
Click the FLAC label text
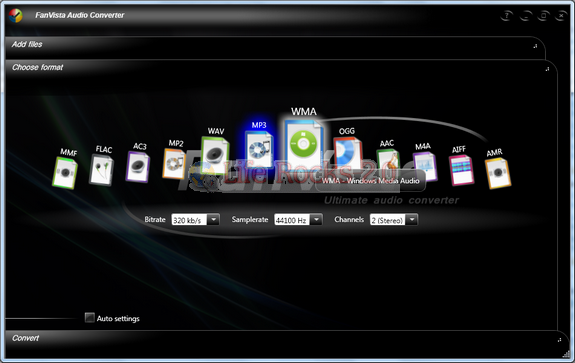click(x=104, y=149)
